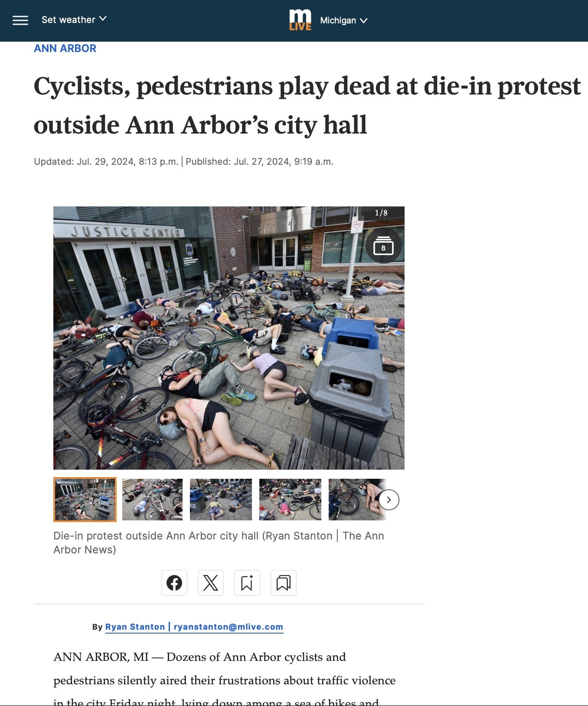
Task: Email ryanstanton@mlive.com link
Action: [x=229, y=627]
